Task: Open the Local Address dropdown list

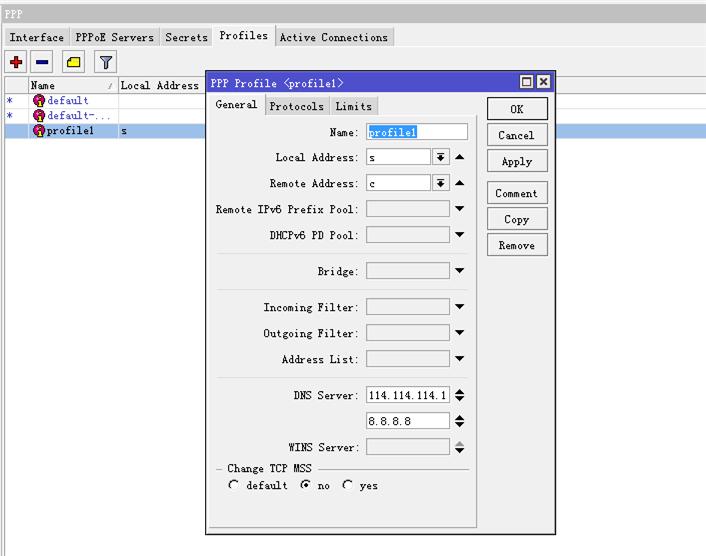Action: click(x=440, y=157)
